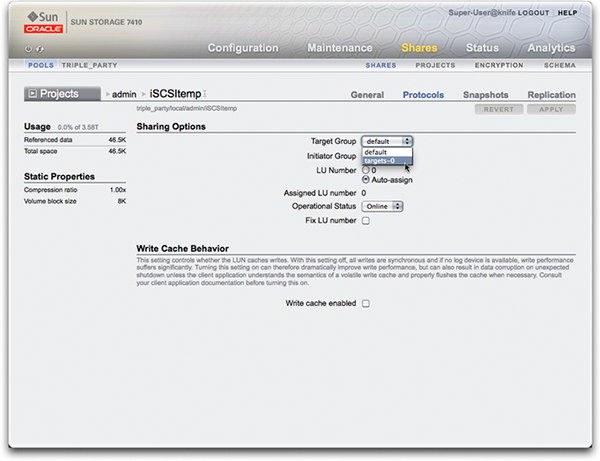Choose default in the Target Group list
The image size is (600, 461).
387,152
